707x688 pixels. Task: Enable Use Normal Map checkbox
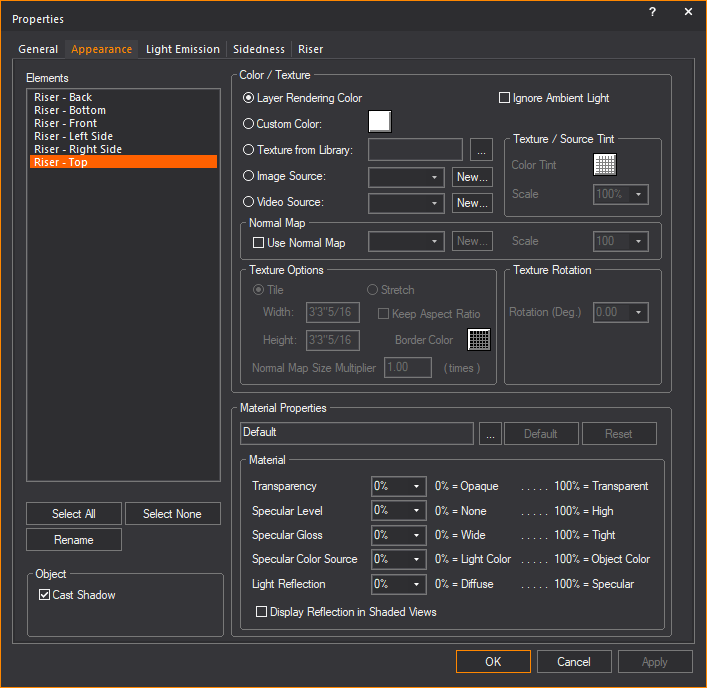click(x=258, y=243)
